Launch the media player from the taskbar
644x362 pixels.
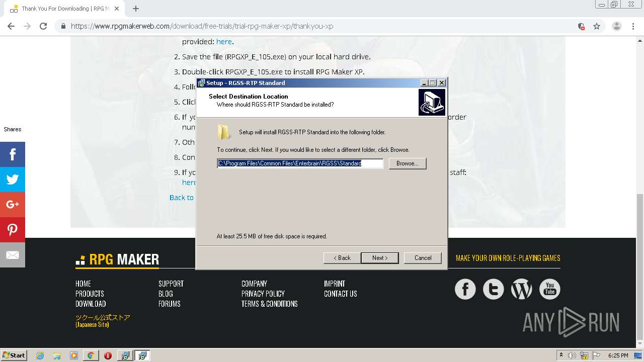[x=74, y=355]
